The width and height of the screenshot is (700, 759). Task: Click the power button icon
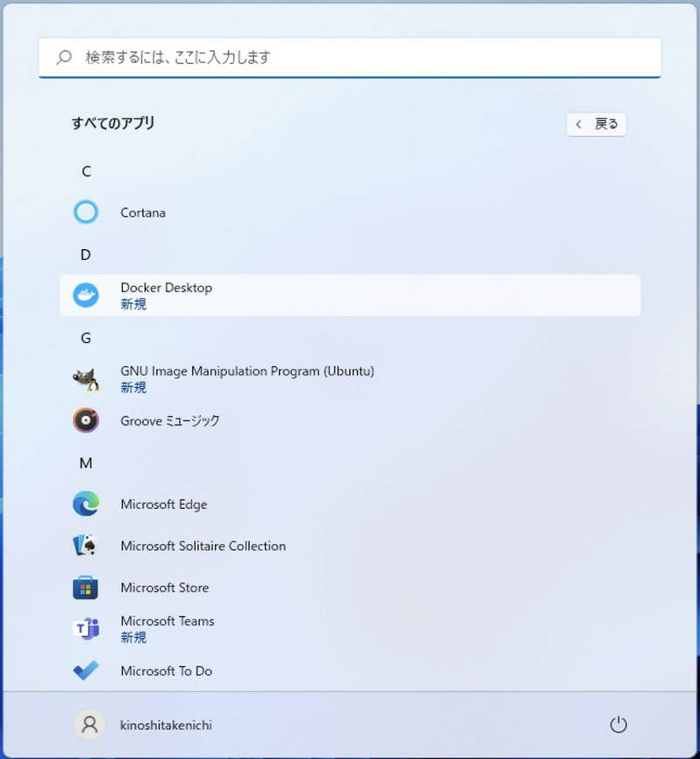point(618,725)
